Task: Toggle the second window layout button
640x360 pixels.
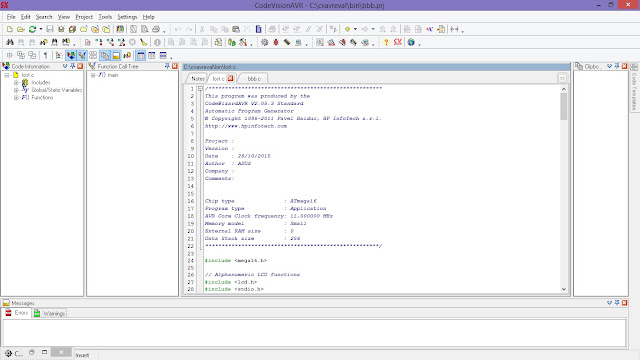Action: (152, 55)
